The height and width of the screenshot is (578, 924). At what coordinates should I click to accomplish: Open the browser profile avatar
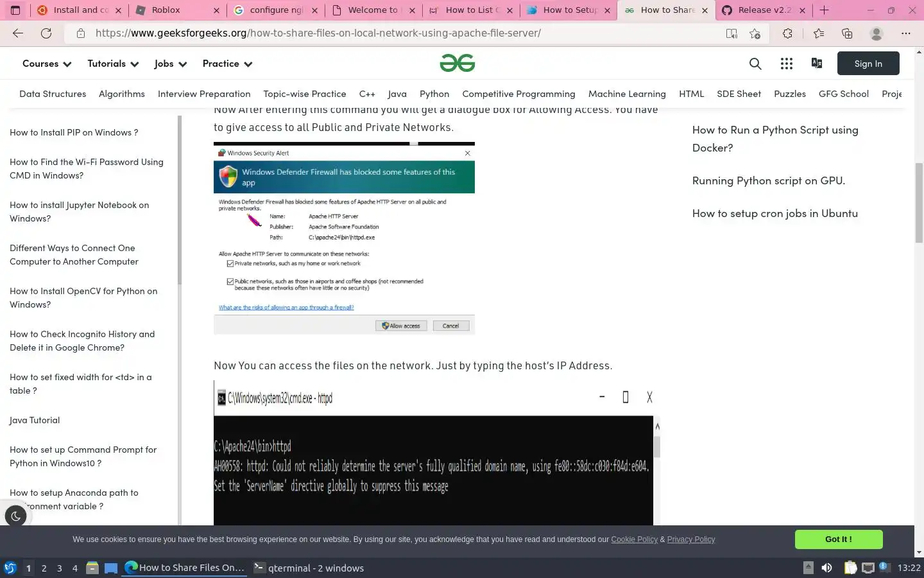tap(877, 33)
